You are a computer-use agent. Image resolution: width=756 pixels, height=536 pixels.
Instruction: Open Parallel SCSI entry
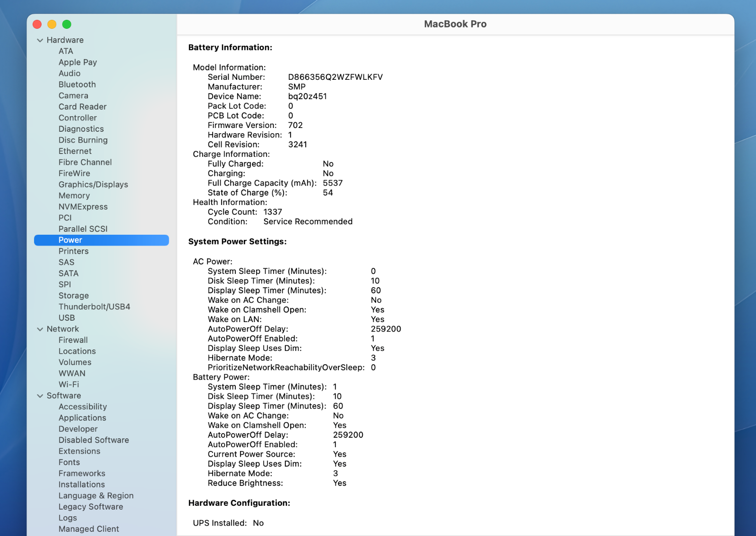point(83,229)
